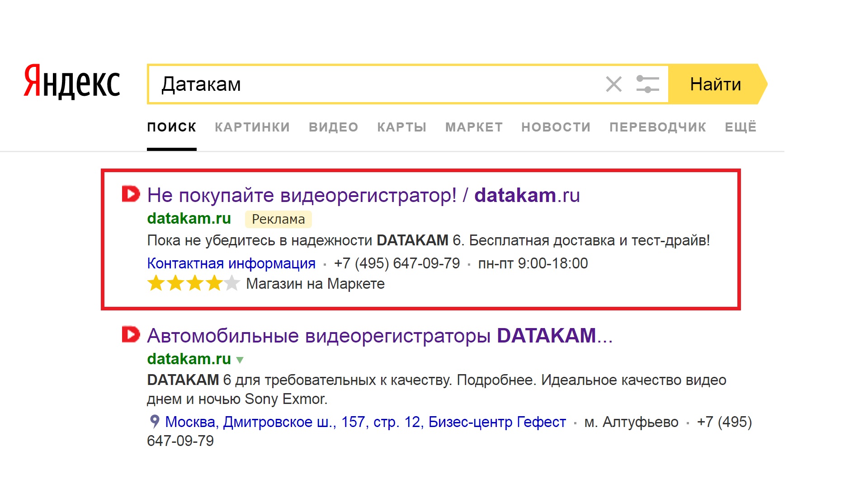Image resolution: width=868 pixels, height=488 pixels.
Task: Click the star rating for Market shop
Action: click(193, 284)
